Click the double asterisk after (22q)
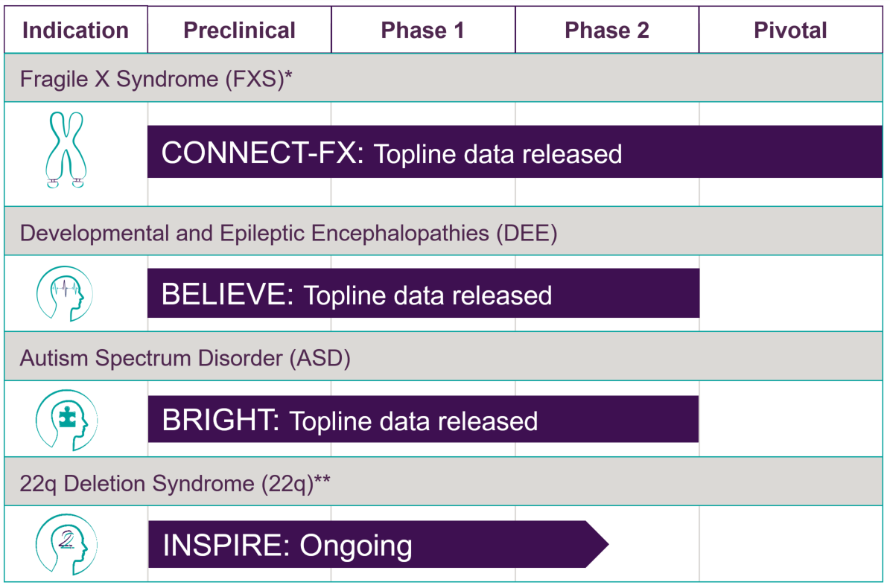This screenshot has height=588, width=890. [x=322, y=479]
